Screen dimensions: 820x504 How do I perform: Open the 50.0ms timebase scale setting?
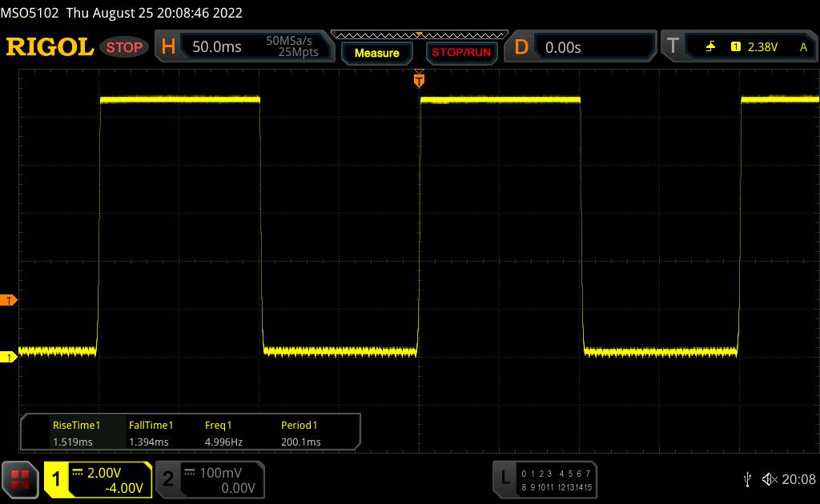(217, 47)
